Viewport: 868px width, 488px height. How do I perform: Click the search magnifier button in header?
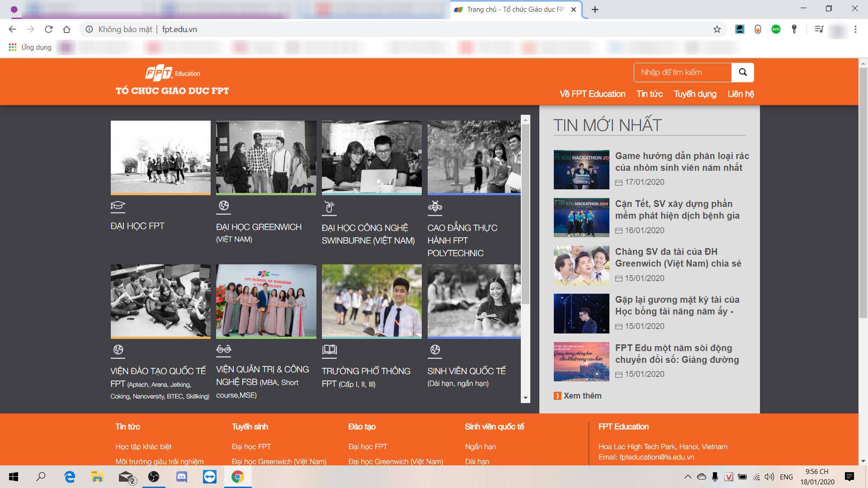(x=743, y=72)
